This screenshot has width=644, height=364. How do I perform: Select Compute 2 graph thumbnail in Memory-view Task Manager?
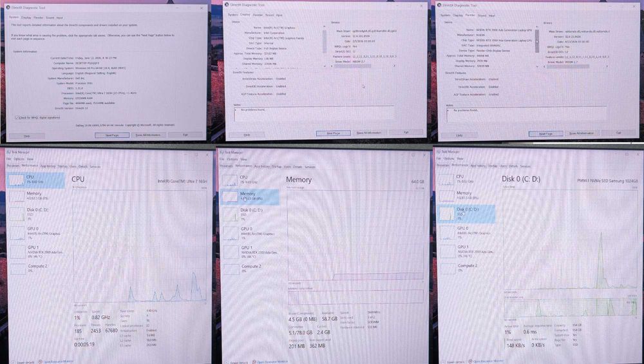231,269
